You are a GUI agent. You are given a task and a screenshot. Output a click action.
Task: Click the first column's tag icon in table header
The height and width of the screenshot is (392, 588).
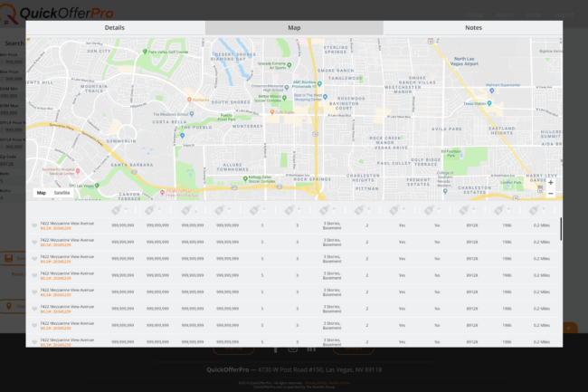point(119,210)
